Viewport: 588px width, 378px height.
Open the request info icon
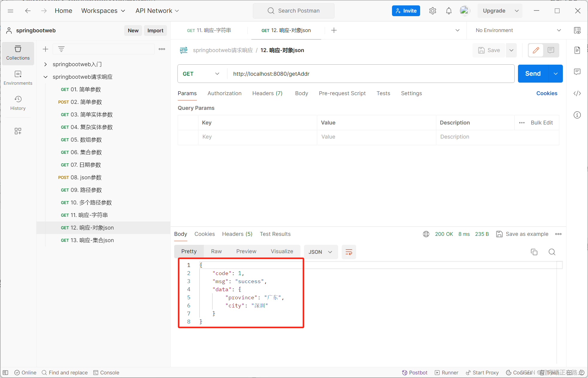(x=577, y=115)
